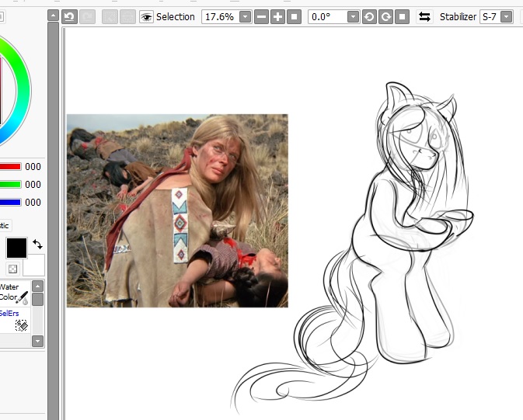Adjust the red RGB slider
523x420 pixels.
[10, 167]
